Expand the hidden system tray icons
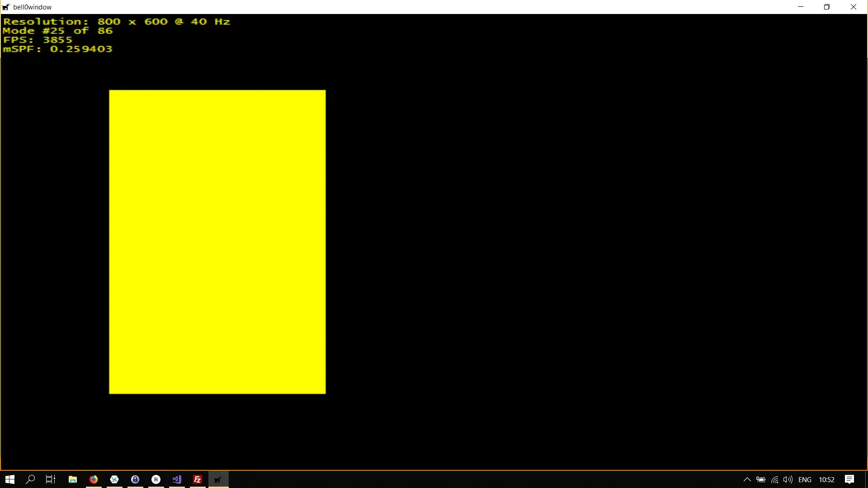868x488 pixels. (x=747, y=479)
